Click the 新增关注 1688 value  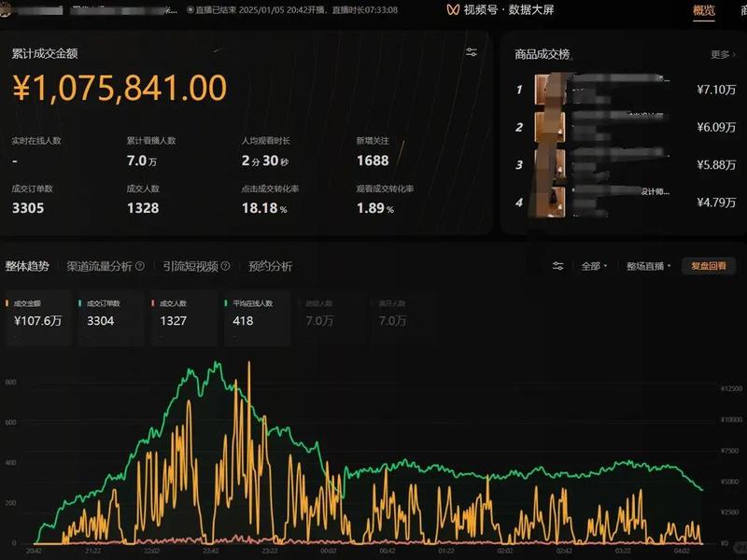coord(373,161)
